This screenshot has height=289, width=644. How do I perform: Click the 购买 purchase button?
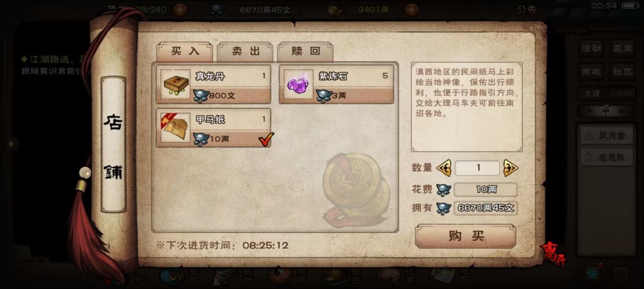click(465, 236)
